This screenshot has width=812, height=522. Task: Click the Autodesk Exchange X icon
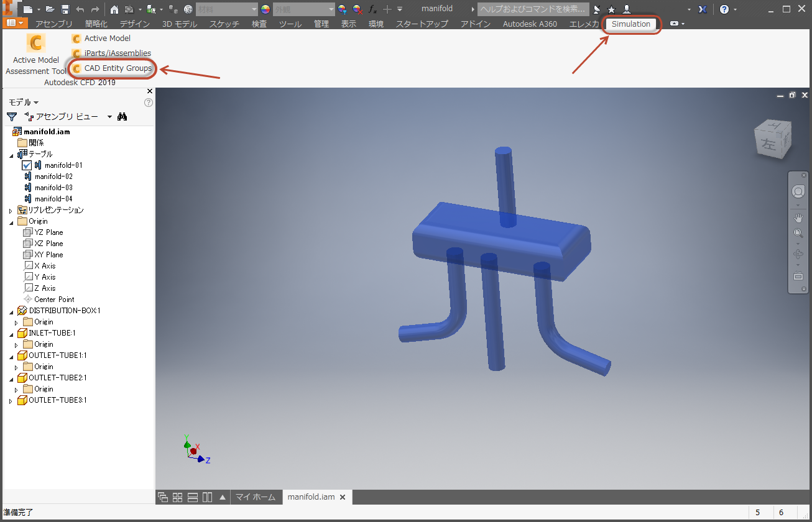coord(703,9)
